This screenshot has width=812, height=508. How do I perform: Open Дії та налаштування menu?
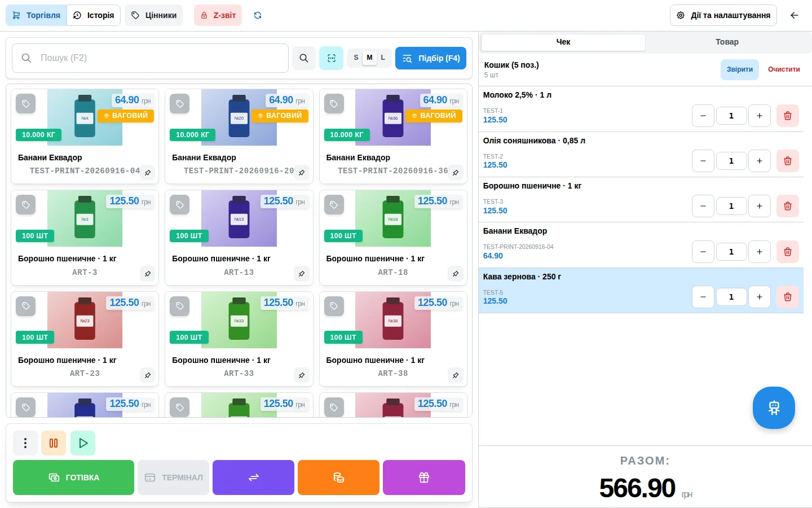723,15
